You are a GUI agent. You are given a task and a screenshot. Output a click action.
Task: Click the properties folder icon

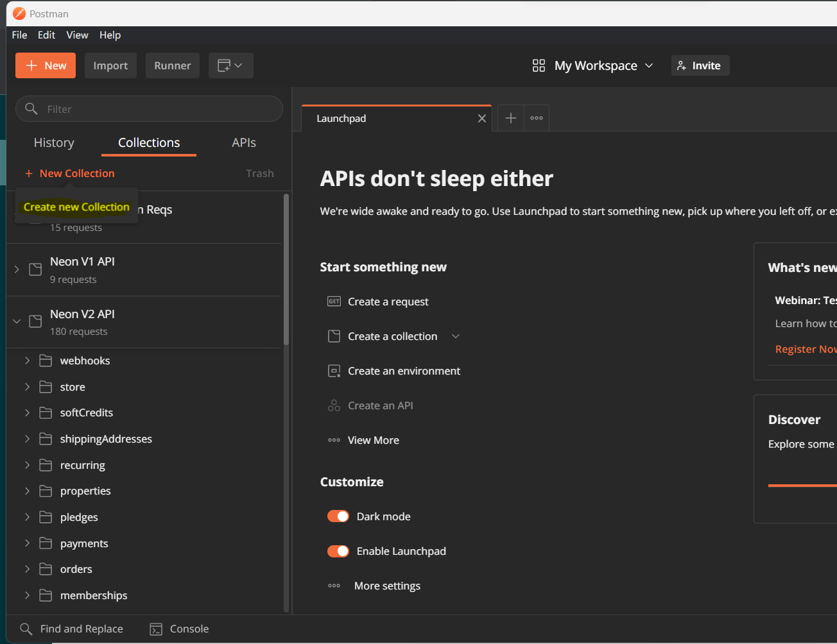[x=46, y=491]
